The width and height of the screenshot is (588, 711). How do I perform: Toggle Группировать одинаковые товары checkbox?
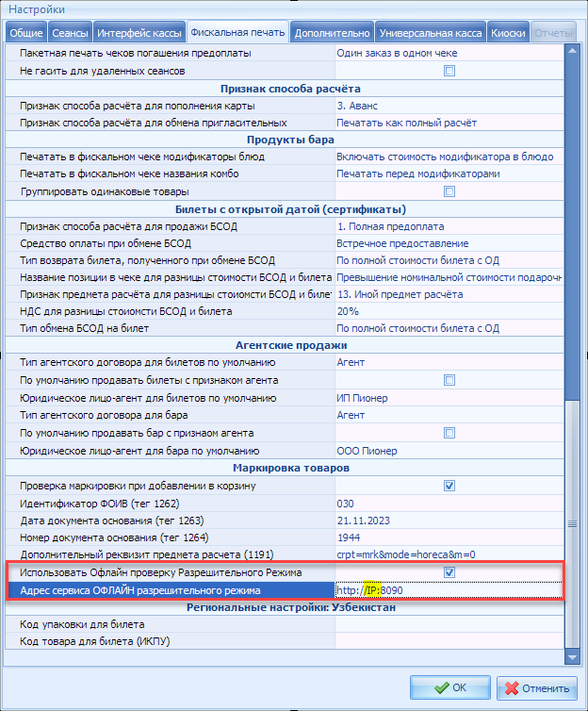click(449, 191)
